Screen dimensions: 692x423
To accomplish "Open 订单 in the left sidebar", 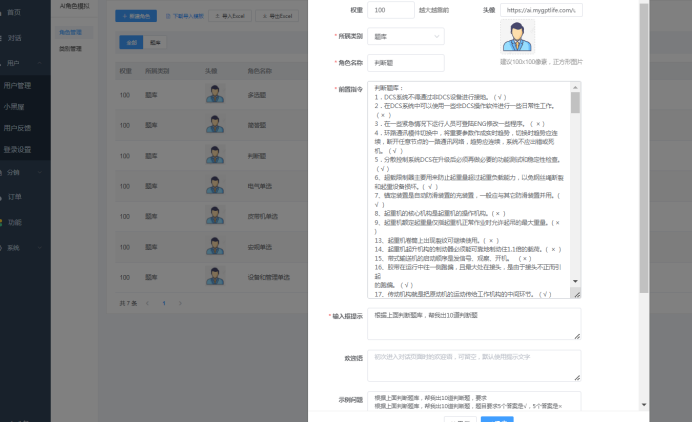I will click(x=14, y=197).
